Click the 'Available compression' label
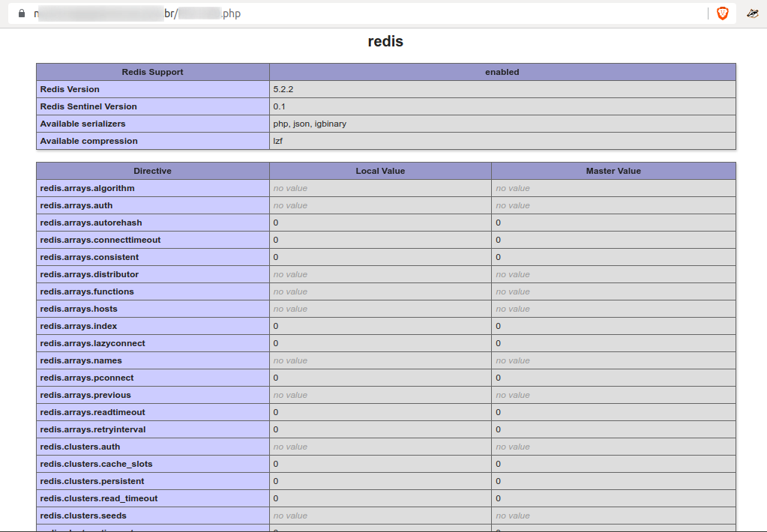Viewport: 767px width, 532px height. click(88, 141)
